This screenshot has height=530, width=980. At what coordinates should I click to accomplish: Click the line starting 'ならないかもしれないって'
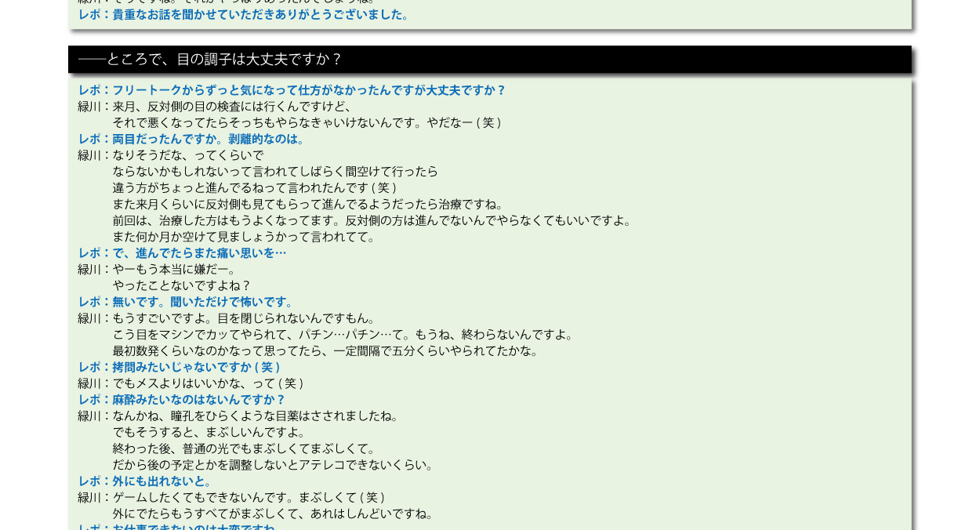pyautogui.click(x=275, y=172)
